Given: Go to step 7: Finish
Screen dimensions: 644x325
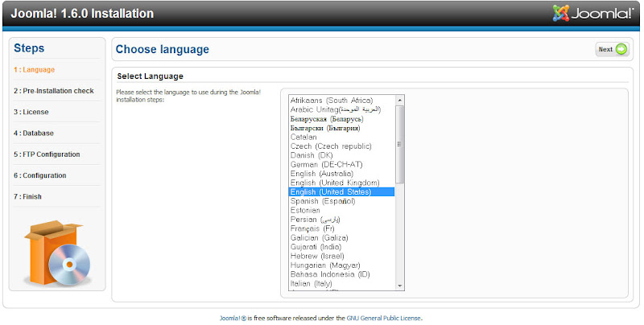Looking at the screenshot, I should [x=27, y=196].
